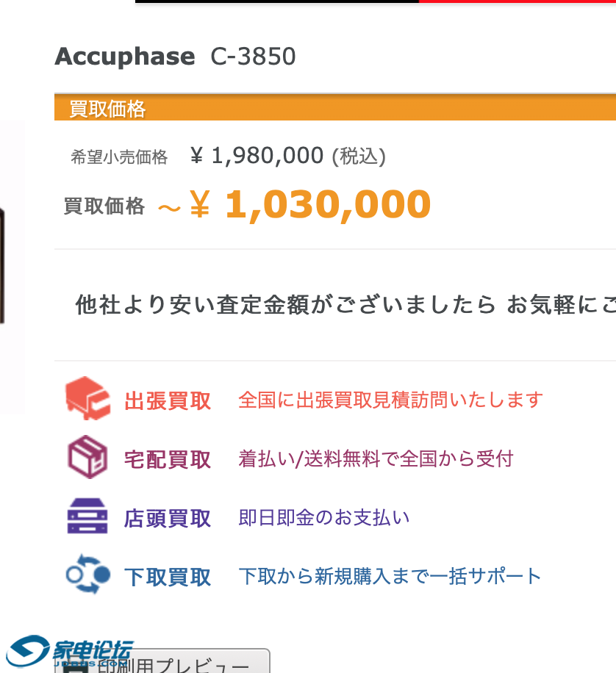Click the printer icon on the preview button
This screenshot has width=616, height=673.
[x=74, y=667]
